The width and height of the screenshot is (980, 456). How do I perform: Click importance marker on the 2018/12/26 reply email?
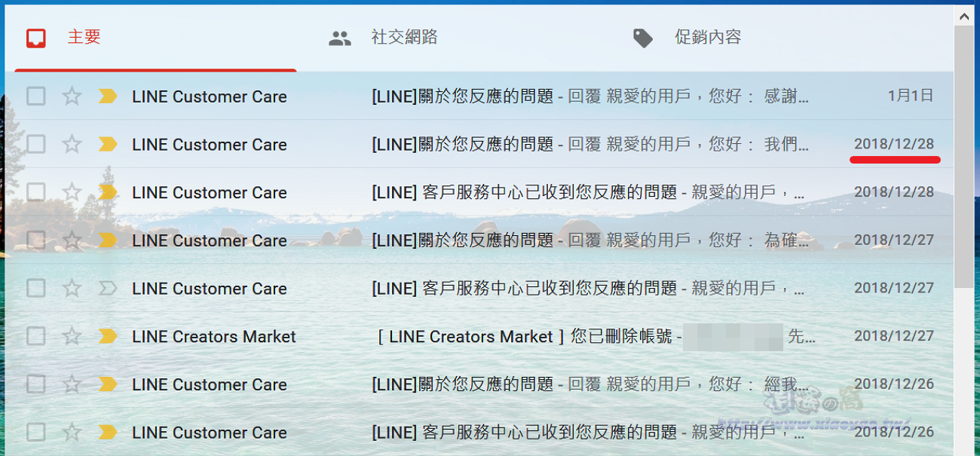(108, 384)
